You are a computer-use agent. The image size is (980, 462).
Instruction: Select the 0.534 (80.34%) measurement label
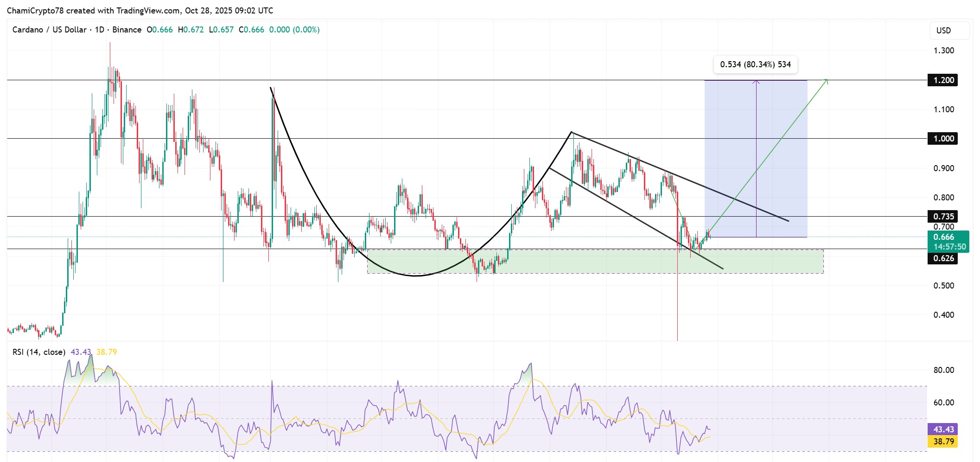(x=755, y=64)
